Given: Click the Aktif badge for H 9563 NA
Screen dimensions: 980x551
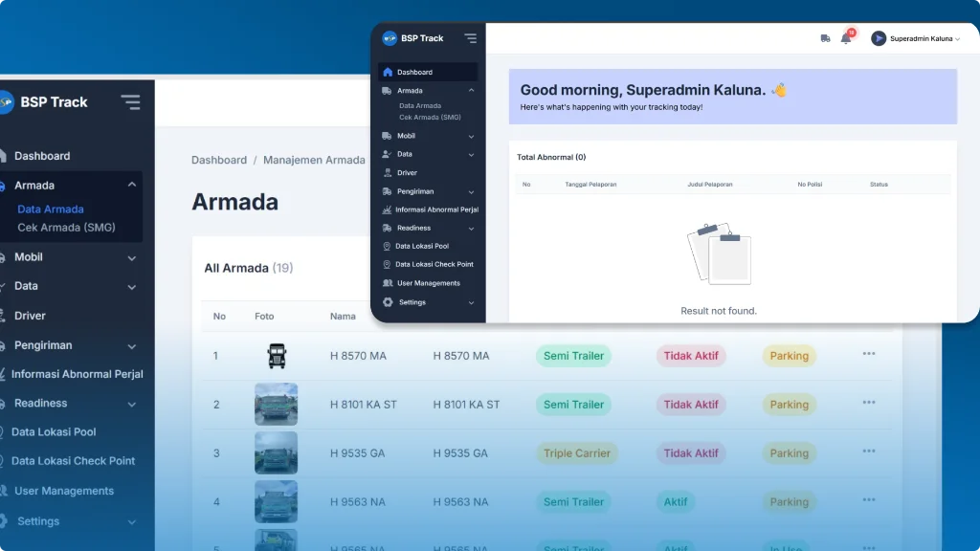Looking at the screenshot, I should 675,501.
